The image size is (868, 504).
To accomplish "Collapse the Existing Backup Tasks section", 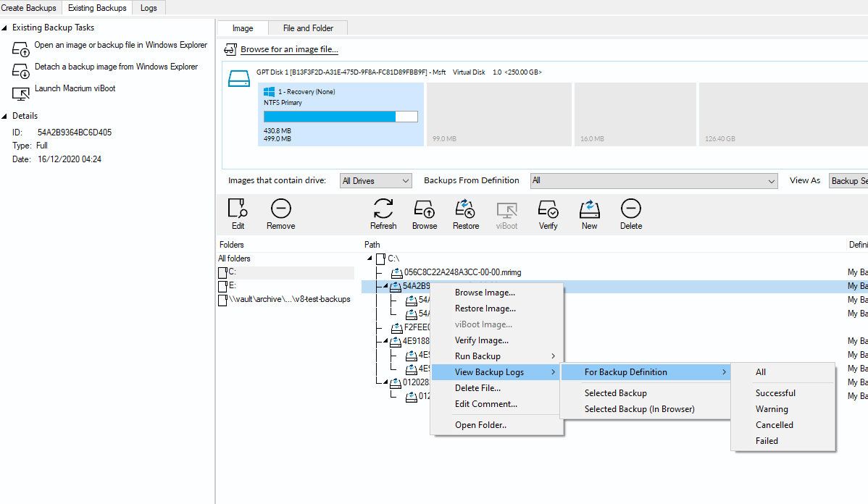I will 4,28.
